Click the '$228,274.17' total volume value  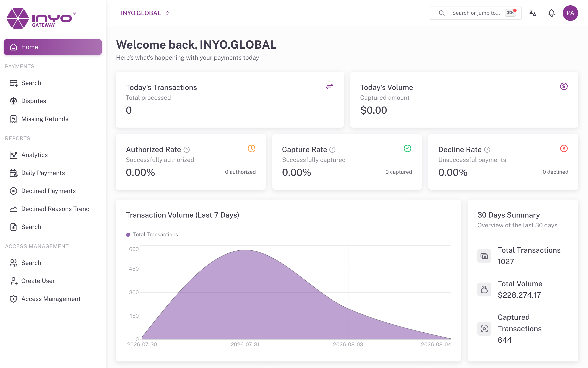point(519,295)
